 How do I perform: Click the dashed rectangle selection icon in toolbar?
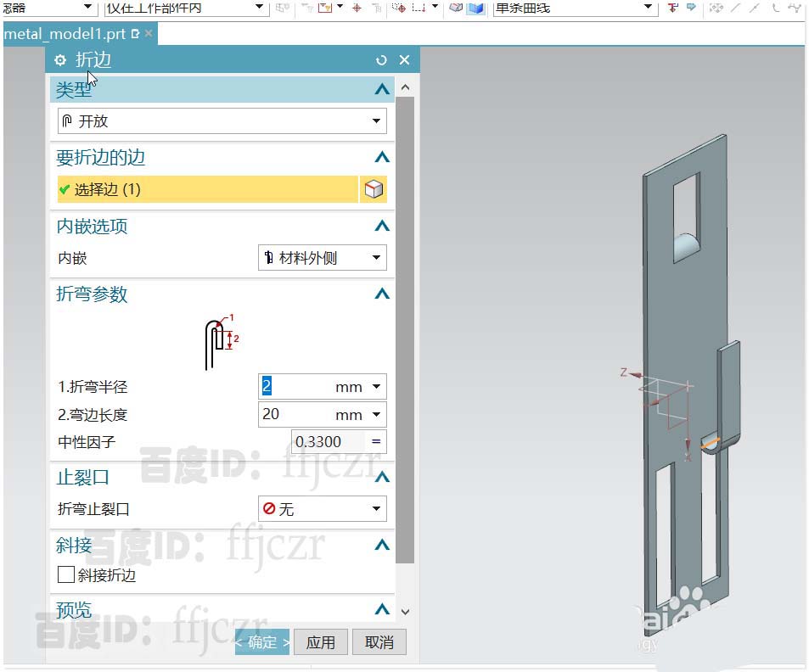click(419, 8)
